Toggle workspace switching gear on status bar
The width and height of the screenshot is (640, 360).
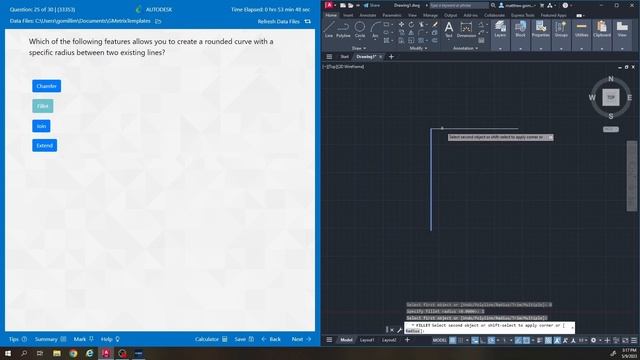point(593,340)
